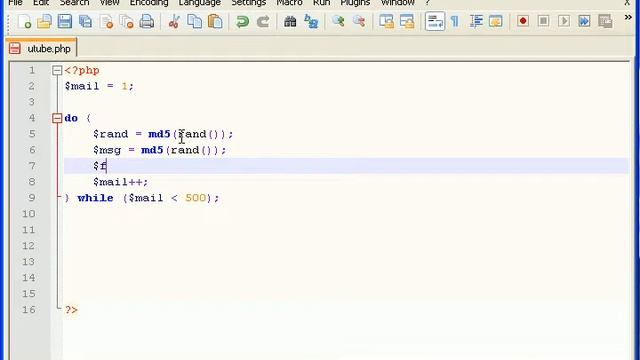Collapse the php block at line 1
Viewport: 640px width, 360px height.
(x=57, y=71)
